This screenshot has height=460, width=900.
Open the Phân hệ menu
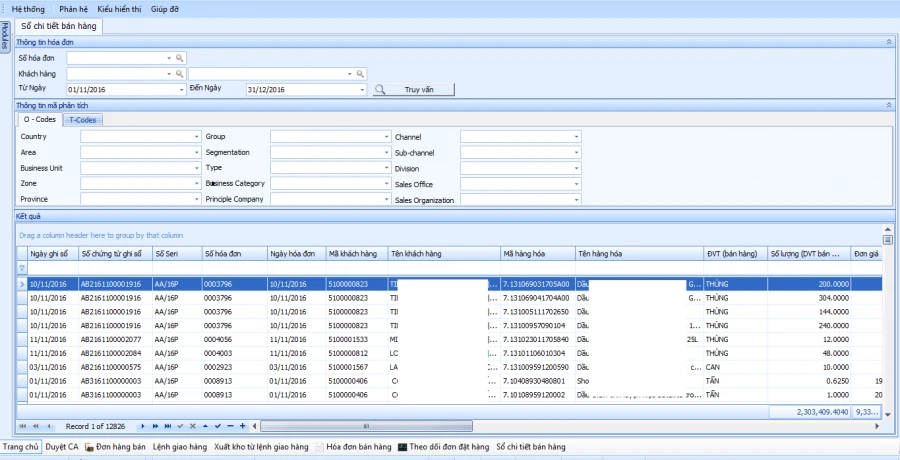click(x=72, y=9)
